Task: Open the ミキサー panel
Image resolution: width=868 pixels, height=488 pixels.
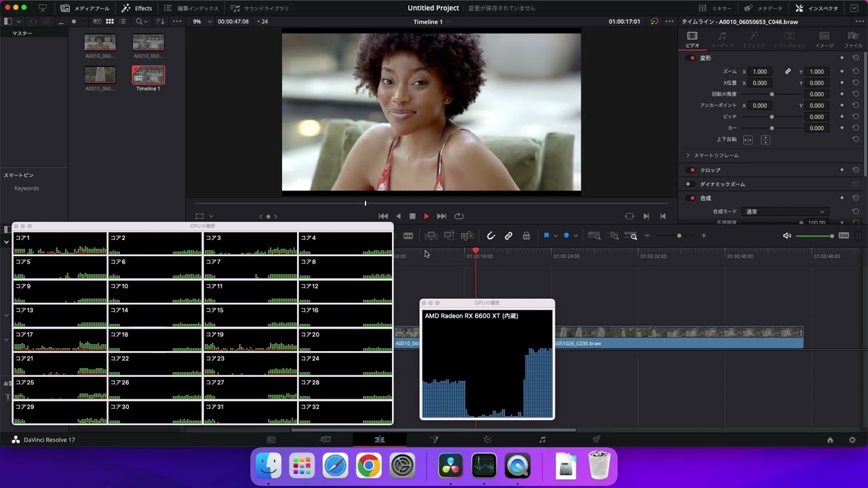Action: tap(715, 8)
